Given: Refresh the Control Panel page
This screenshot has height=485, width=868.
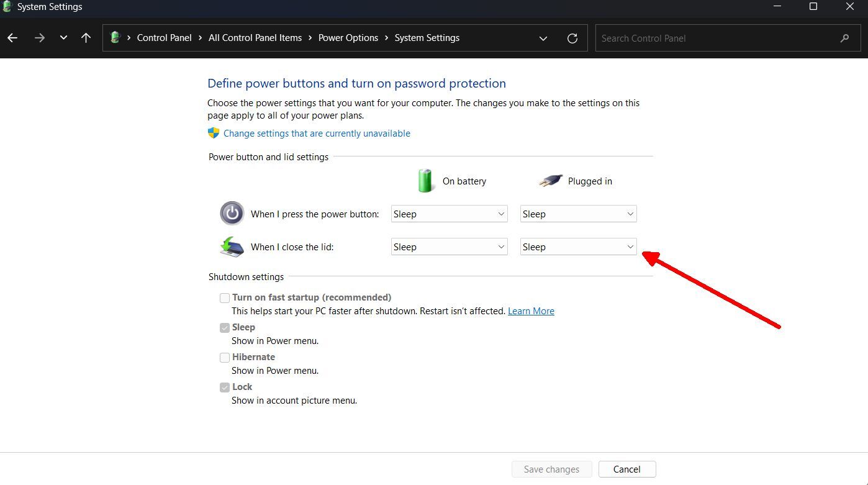Looking at the screenshot, I should pyautogui.click(x=572, y=38).
